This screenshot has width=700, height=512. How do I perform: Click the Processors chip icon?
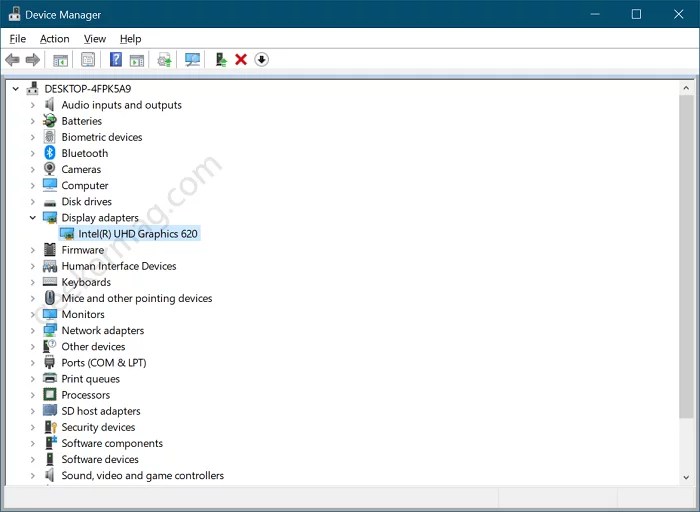point(50,395)
